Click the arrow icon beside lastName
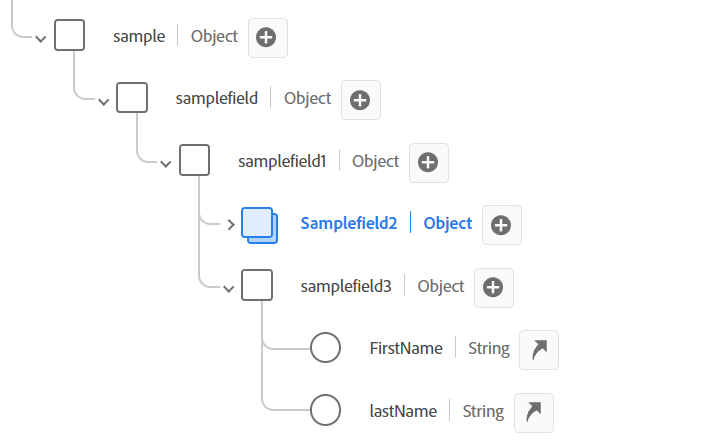The width and height of the screenshot is (710, 447). pyautogui.click(x=534, y=413)
